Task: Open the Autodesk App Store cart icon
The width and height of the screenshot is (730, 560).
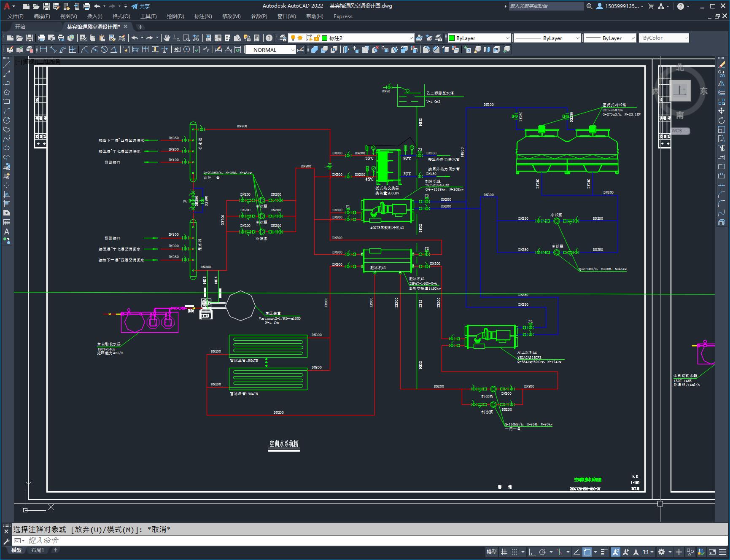Action: point(651,6)
